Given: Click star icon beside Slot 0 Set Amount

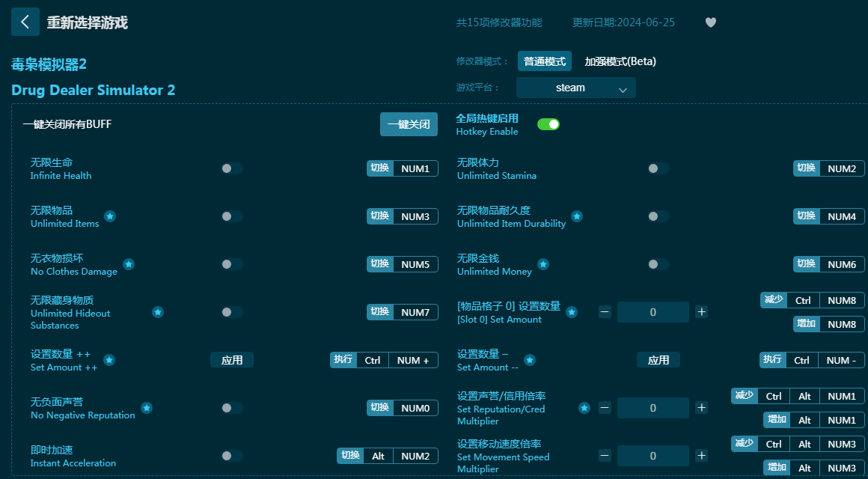Looking at the screenshot, I should point(572,312).
